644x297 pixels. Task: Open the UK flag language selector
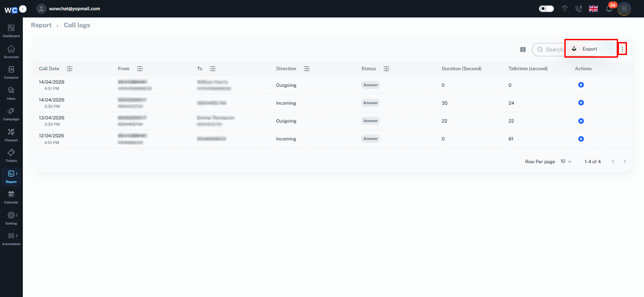coord(593,8)
